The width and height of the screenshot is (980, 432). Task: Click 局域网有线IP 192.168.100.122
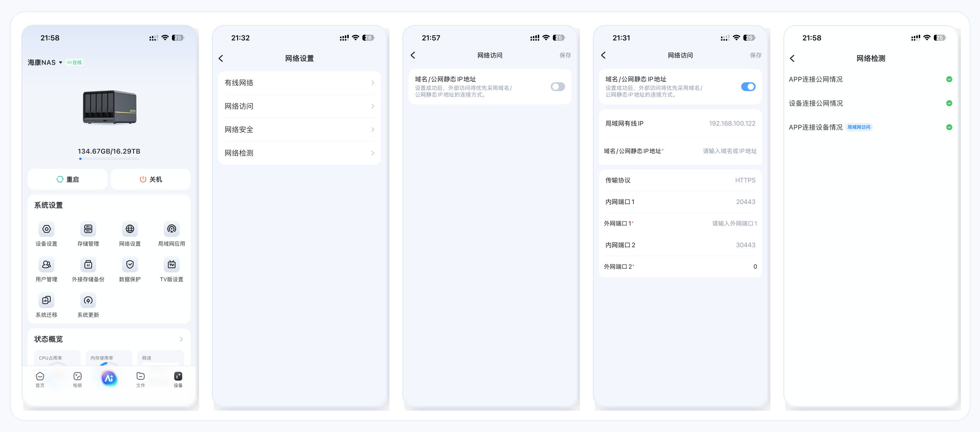point(732,123)
